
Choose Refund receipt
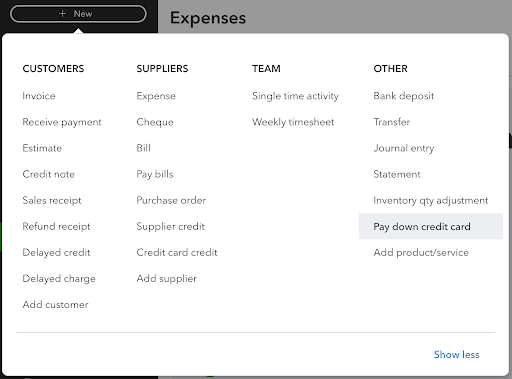[56, 226]
